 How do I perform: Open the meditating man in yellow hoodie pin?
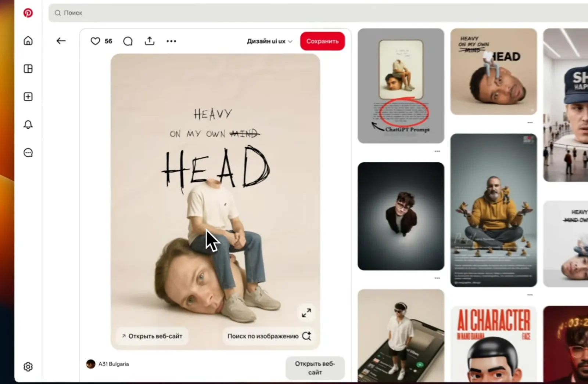(494, 210)
